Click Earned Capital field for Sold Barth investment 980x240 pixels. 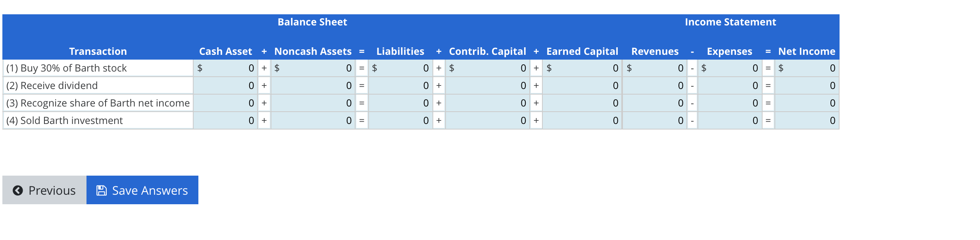tap(583, 120)
